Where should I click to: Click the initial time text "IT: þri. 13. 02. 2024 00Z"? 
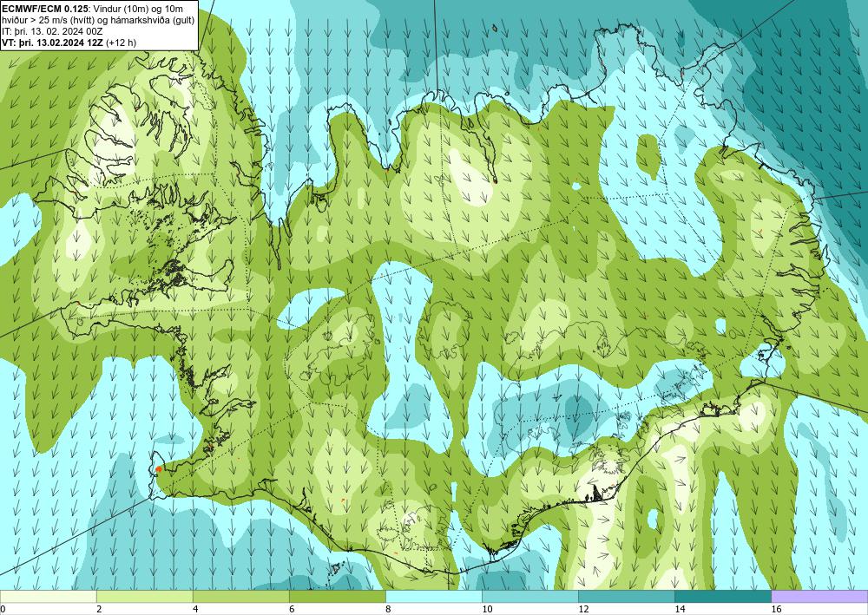(52, 31)
